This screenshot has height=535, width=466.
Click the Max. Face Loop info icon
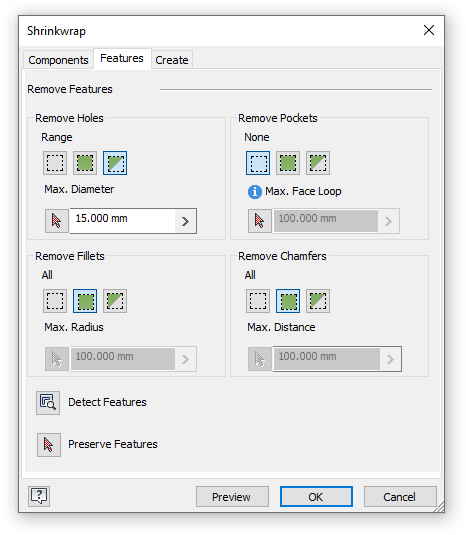[254, 192]
